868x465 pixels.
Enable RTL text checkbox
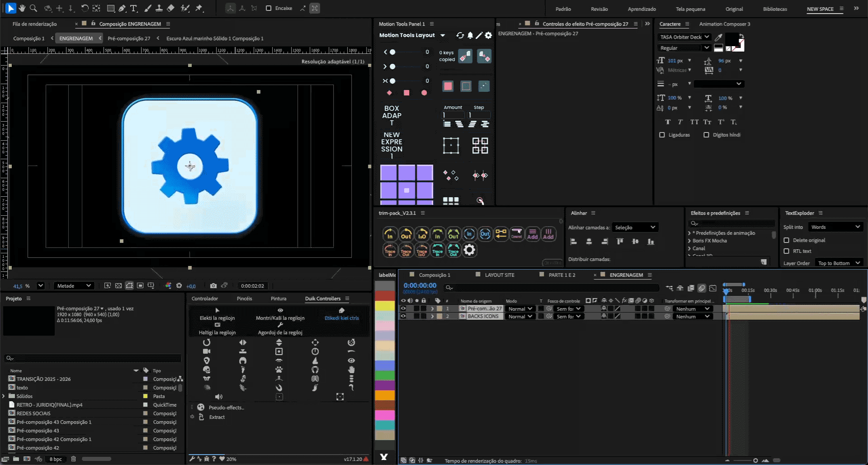click(x=786, y=251)
